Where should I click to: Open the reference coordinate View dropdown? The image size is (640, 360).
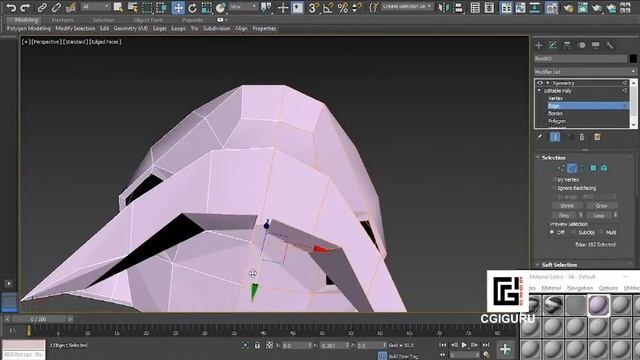[x=243, y=7]
